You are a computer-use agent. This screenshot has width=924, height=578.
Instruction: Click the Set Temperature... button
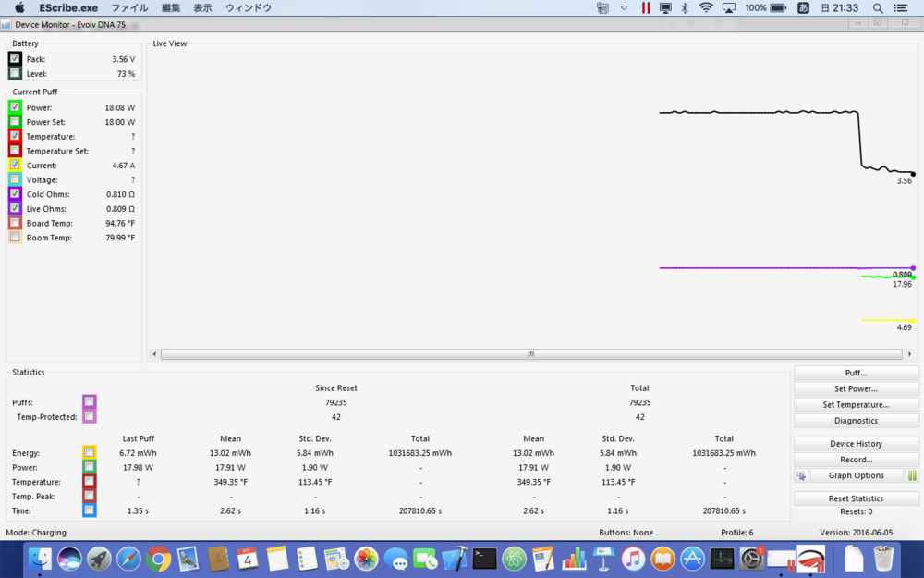(857, 405)
